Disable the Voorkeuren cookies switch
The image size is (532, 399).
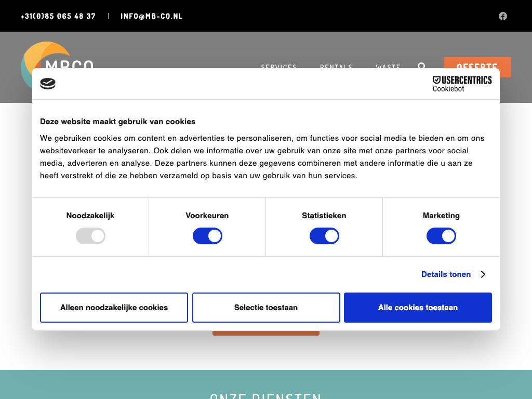tap(207, 236)
